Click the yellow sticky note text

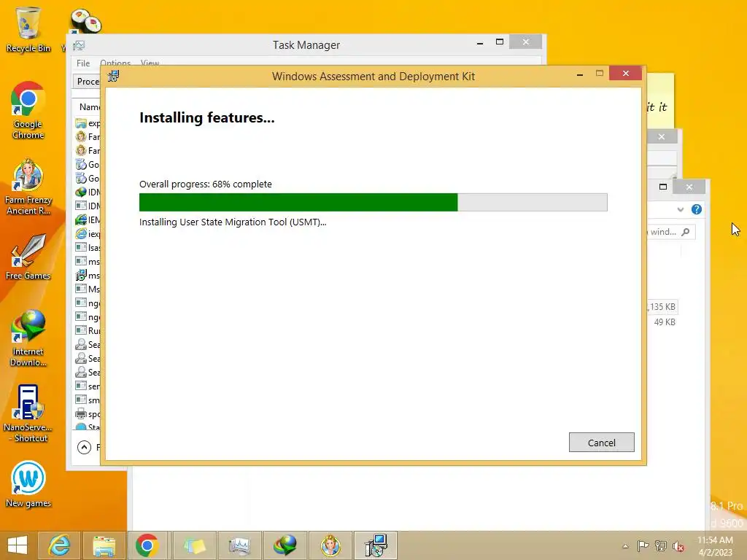[657, 106]
